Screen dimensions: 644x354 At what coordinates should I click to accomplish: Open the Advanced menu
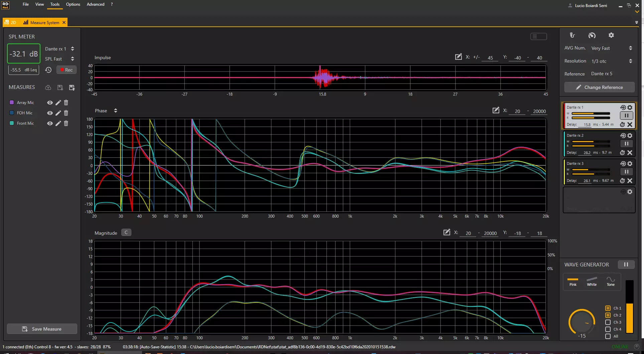click(95, 4)
